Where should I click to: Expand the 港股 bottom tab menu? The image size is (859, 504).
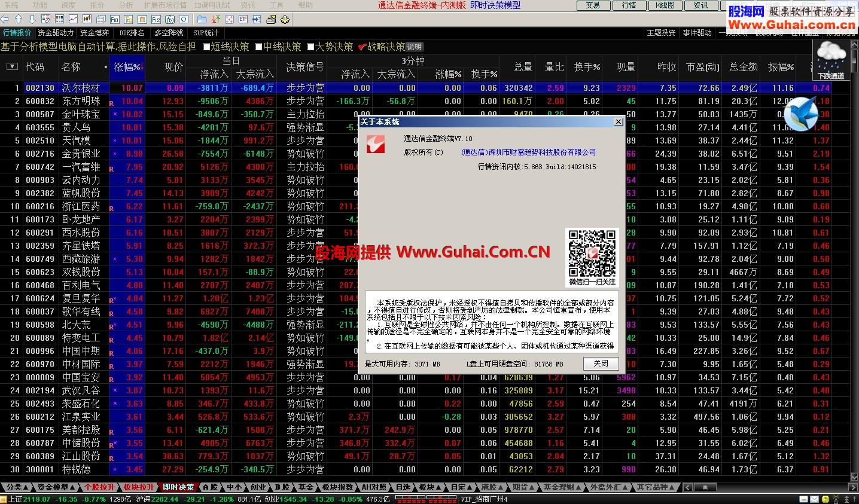pyautogui.click(x=491, y=487)
